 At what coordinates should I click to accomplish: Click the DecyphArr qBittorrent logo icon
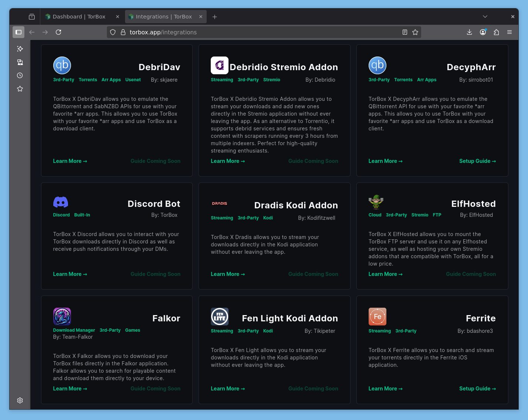coord(378,65)
